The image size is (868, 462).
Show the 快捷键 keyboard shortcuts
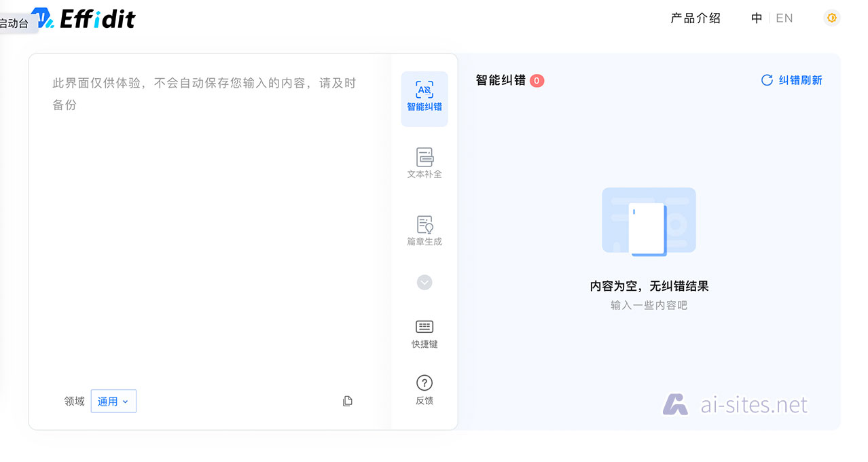pyautogui.click(x=424, y=334)
